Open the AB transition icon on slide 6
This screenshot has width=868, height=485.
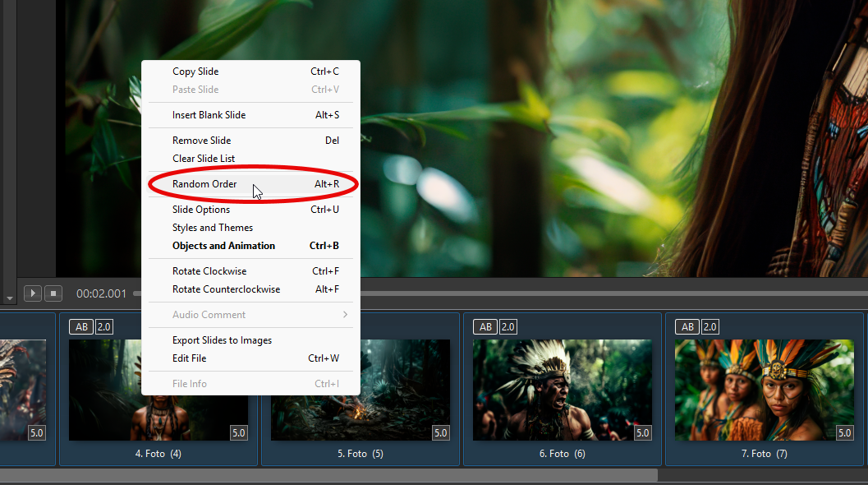click(485, 327)
